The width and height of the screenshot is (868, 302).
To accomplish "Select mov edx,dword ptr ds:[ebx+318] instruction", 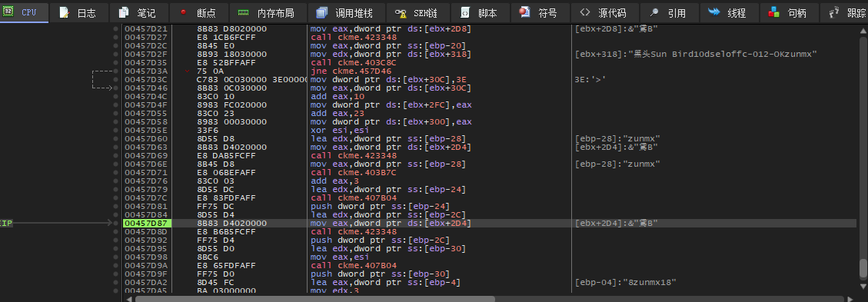I will click(x=391, y=54).
